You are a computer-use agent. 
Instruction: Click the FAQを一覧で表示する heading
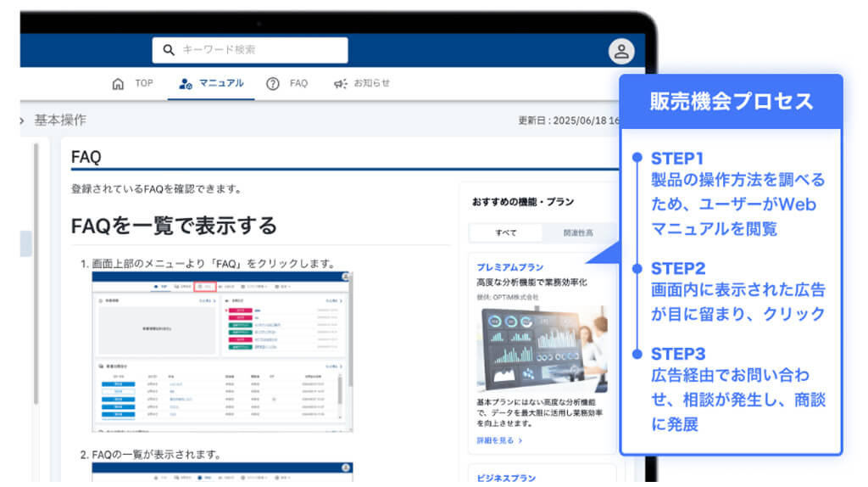click(174, 226)
